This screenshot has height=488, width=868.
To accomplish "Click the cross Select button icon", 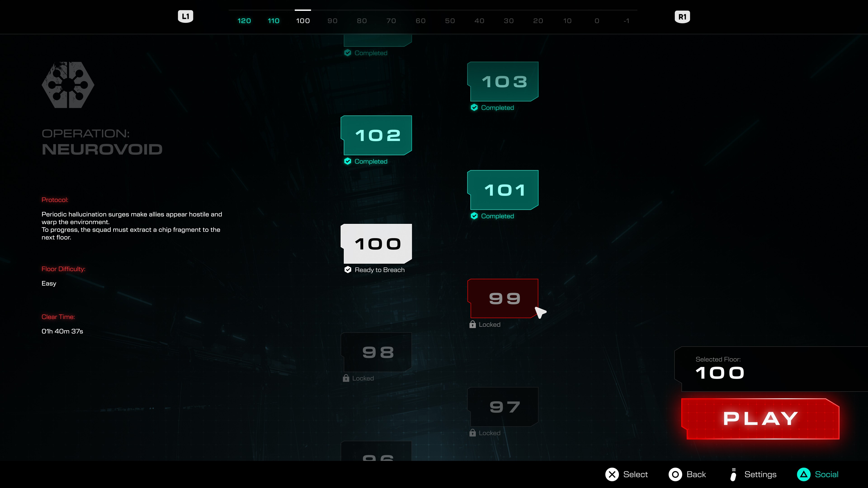I will 612,474.
